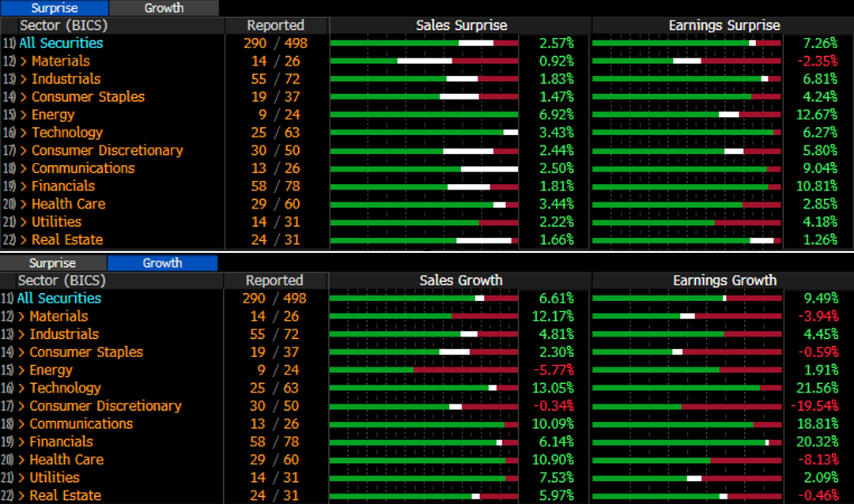Screen dimensions: 854x504
Task: Open Consumer Staples sector in Growth panel
Action: (86, 352)
